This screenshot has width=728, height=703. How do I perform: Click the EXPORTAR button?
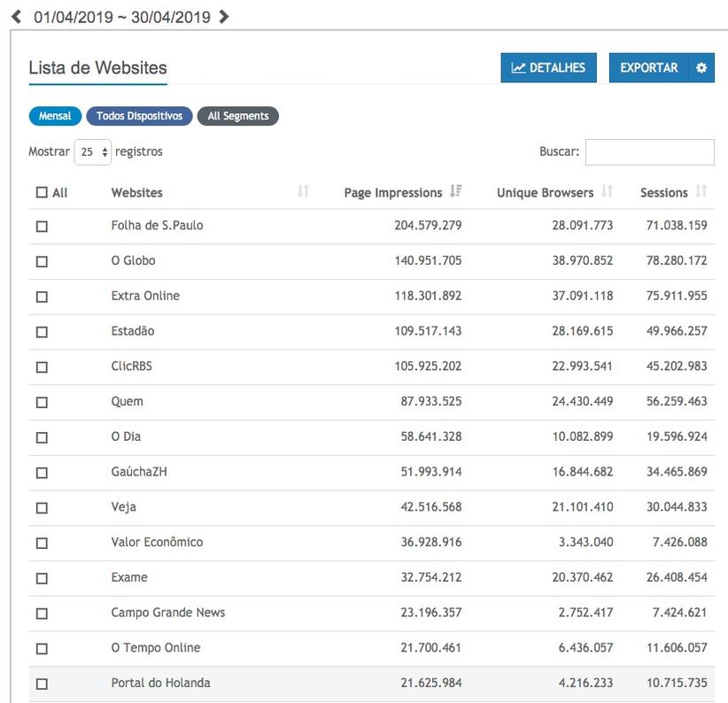648,68
